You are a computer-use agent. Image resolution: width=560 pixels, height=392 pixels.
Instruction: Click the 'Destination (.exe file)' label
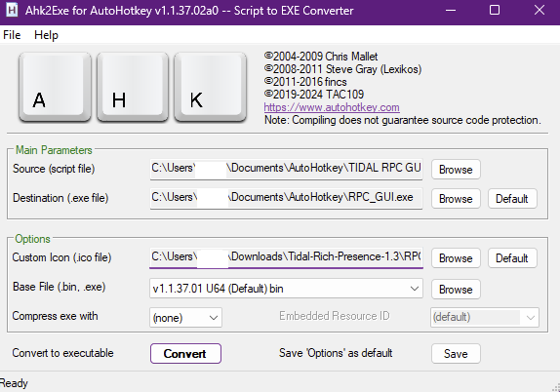[60, 198]
